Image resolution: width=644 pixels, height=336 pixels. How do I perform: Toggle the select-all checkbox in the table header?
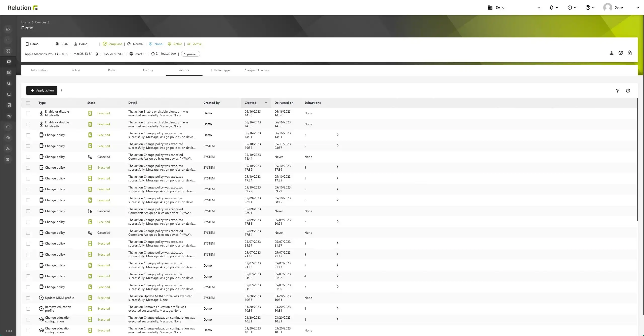28,103
